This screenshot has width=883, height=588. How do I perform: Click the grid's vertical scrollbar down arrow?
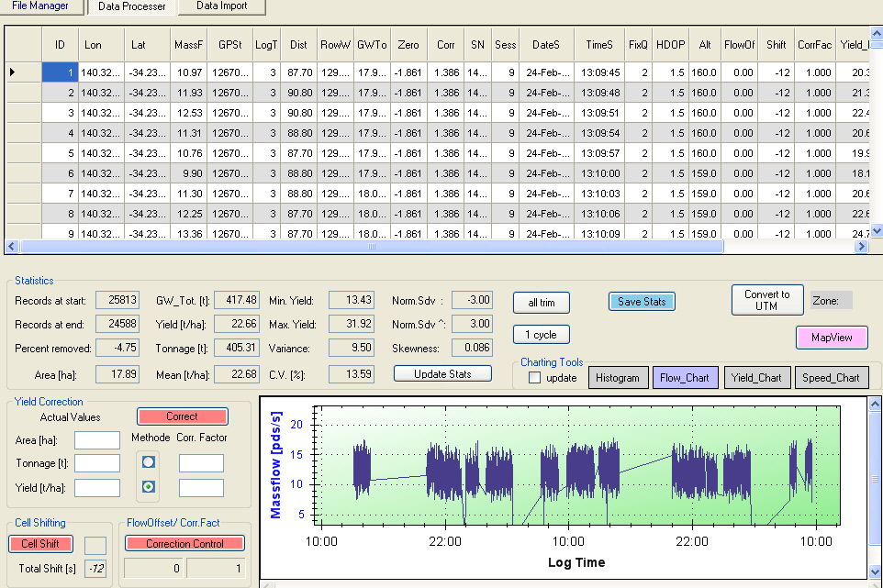tap(876, 231)
